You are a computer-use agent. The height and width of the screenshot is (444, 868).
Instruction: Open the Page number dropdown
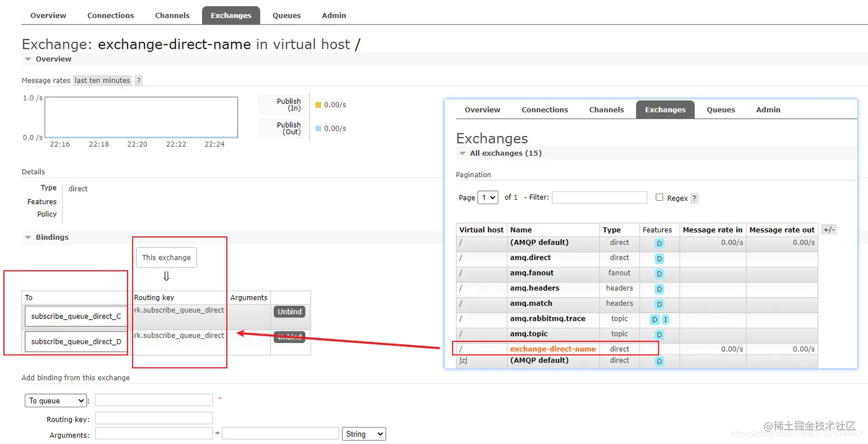click(x=487, y=197)
